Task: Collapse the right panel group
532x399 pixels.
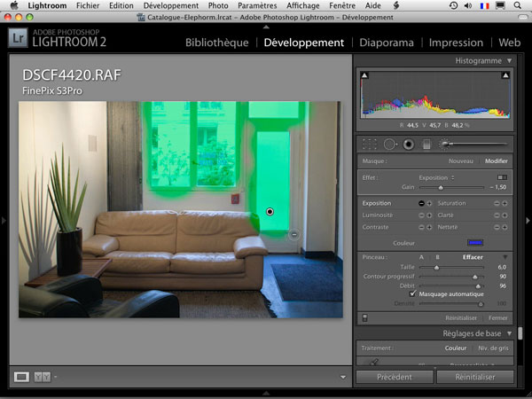Action: (x=528, y=221)
